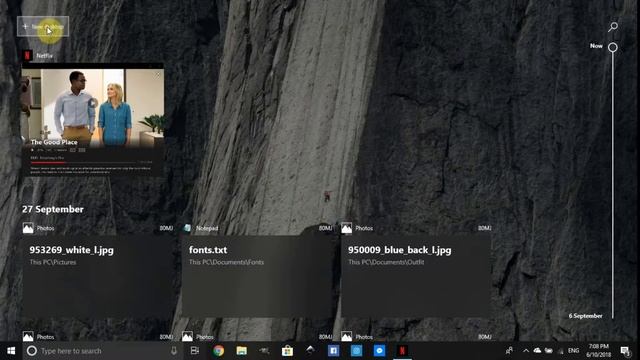Toggle the Task View taskbar button
The height and width of the screenshot is (360, 640).
(x=195, y=351)
